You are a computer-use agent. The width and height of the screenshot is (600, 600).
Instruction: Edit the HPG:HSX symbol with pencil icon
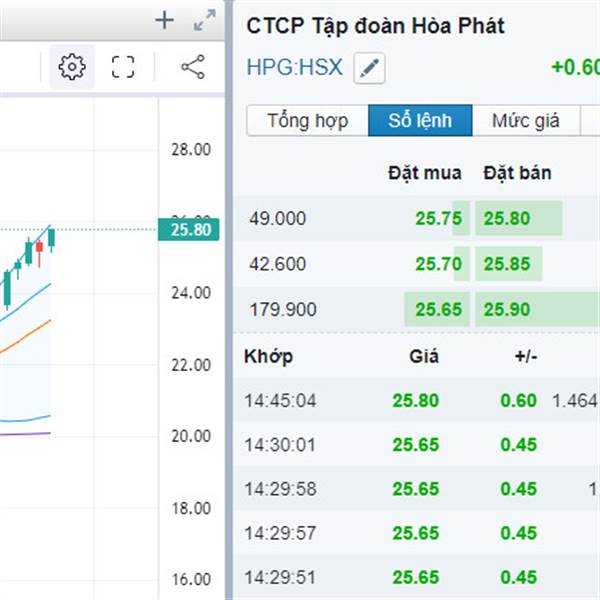point(369,68)
